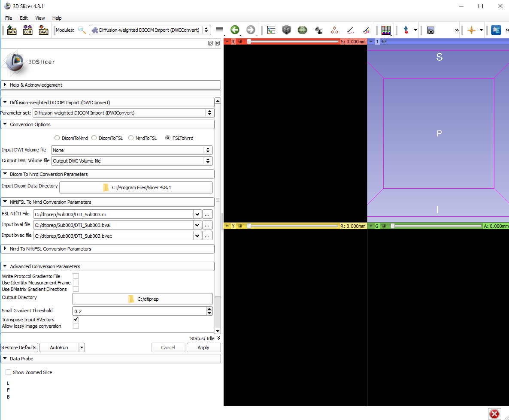Open the File menu
Image resolution: width=509 pixels, height=420 pixels.
(x=9, y=18)
